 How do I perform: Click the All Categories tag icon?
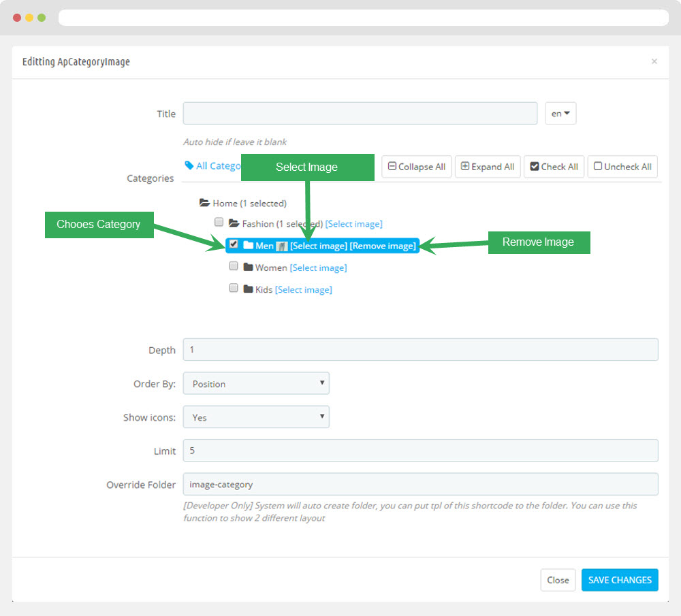click(189, 165)
